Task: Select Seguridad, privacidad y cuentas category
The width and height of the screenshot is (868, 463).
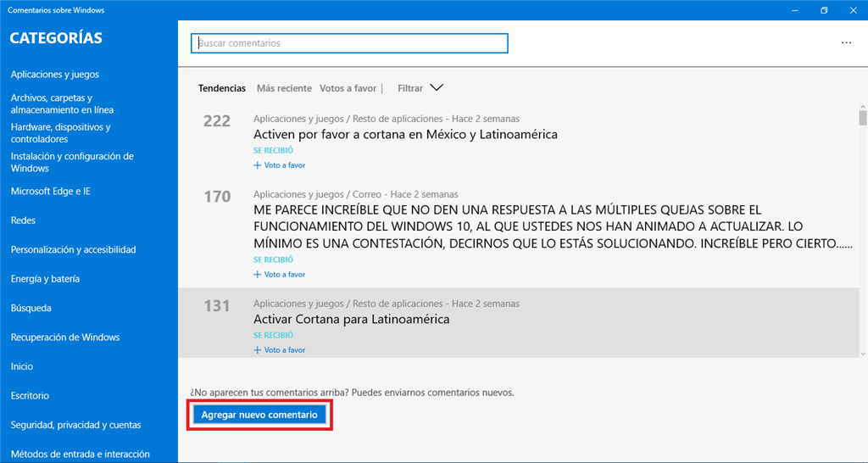Action: pos(75,426)
